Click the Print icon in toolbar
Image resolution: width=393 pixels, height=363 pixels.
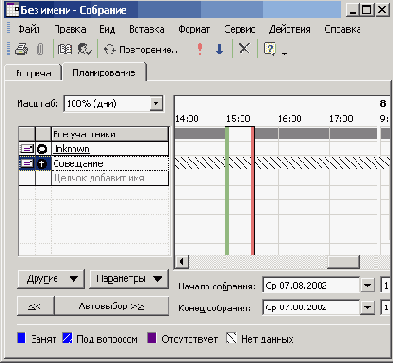pyautogui.click(x=22, y=49)
